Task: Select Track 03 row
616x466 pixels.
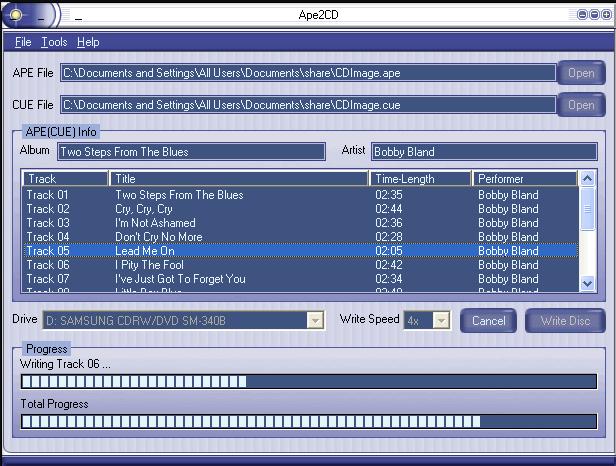Action: coord(301,223)
